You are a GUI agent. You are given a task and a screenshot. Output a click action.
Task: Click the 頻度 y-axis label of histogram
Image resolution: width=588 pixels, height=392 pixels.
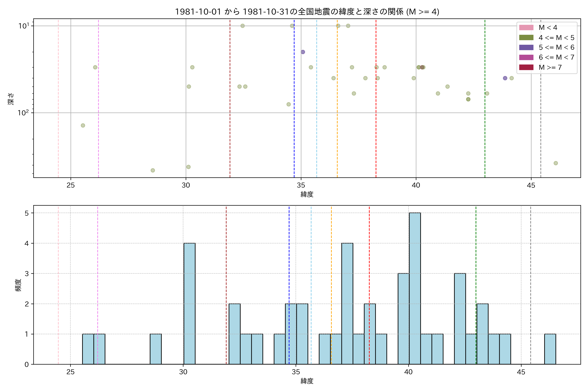click(x=18, y=285)
